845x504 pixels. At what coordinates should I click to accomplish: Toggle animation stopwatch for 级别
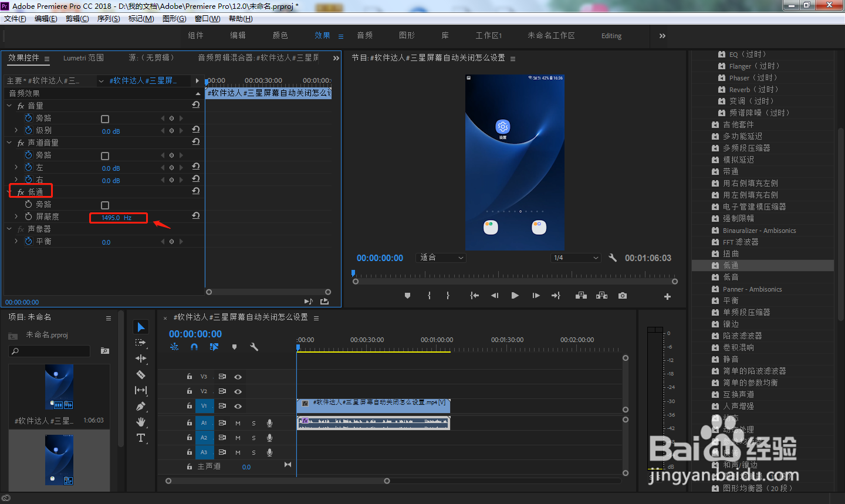[x=28, y=130]
